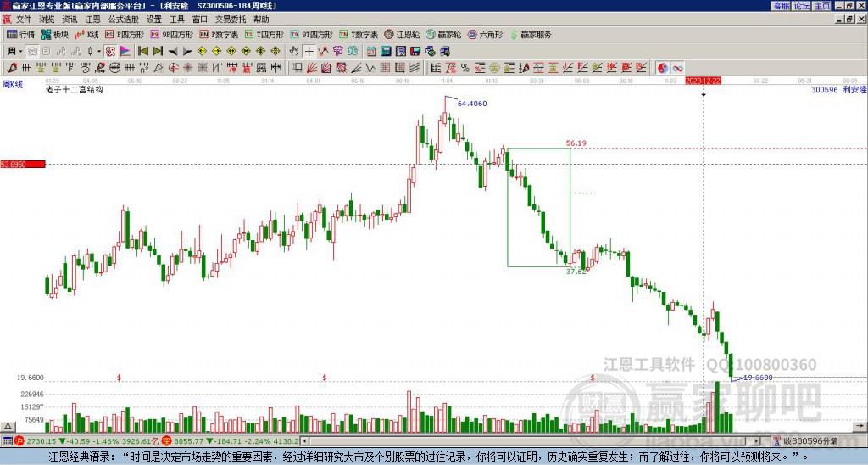868x465 pixels.
Task: Expand the 月 period dropdown arrow
Action: pos(20,51)
